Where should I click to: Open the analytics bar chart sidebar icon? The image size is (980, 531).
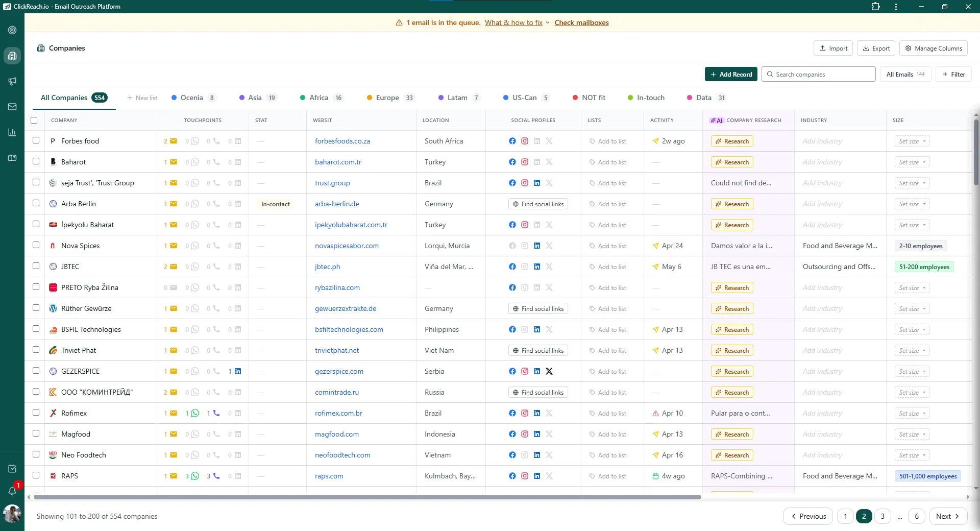click(x=12, y=132)
